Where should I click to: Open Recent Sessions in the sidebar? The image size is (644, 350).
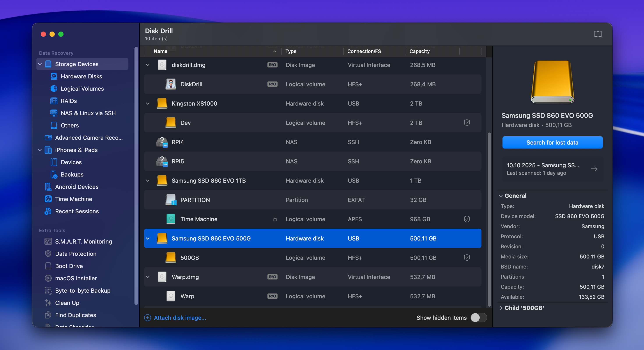pos(77,211)
